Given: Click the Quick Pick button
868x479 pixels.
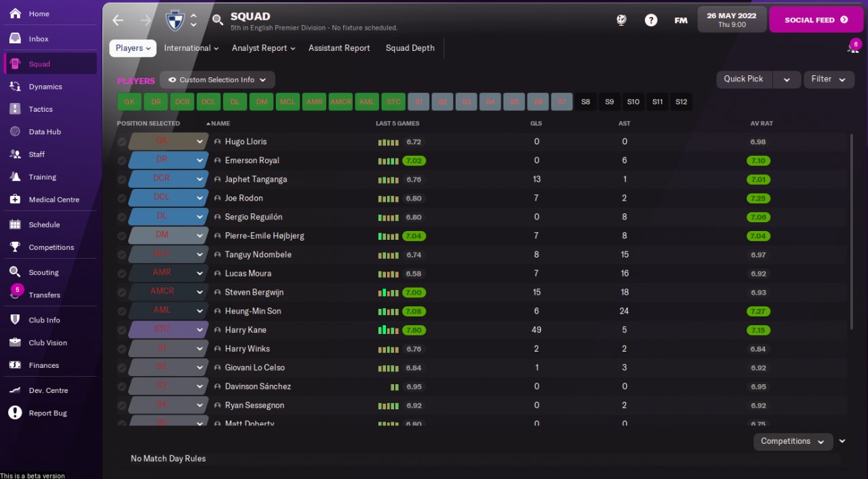Looking at the screenshot, I should [x=744, y=79].
